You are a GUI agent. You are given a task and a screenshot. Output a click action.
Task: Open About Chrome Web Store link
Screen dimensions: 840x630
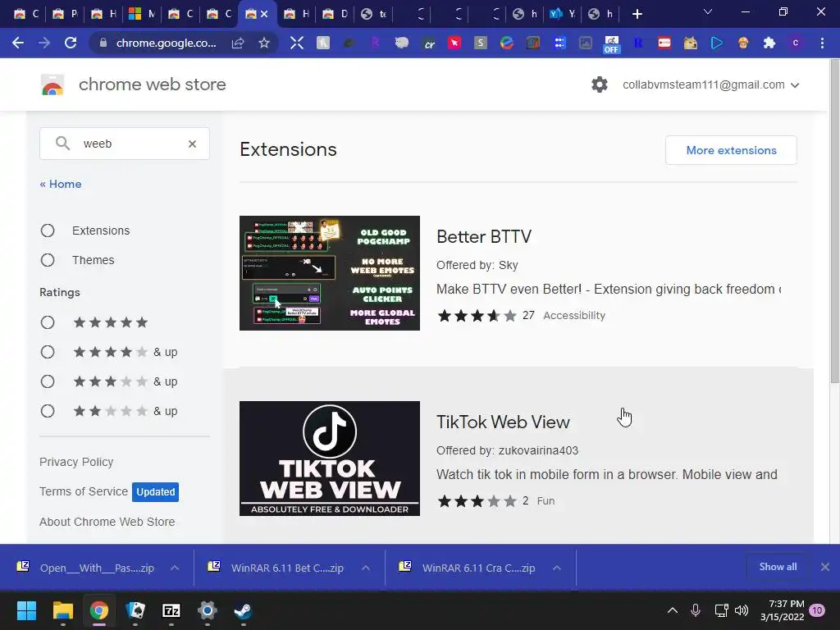(x=107, y=522)
